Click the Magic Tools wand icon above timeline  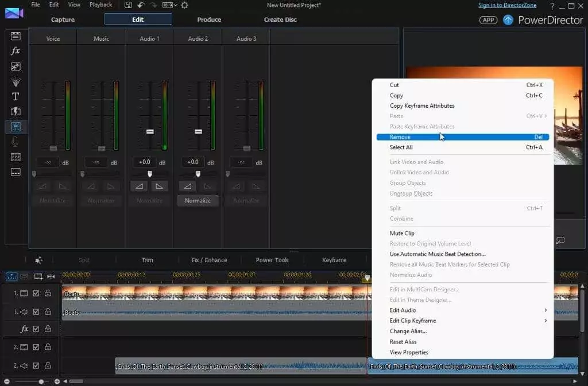tap(39, 260)
